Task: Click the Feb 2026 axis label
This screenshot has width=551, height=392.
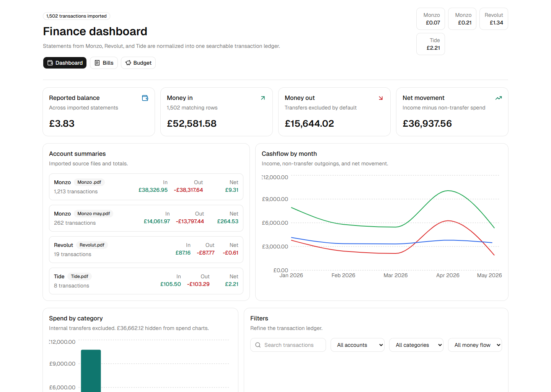Action: coord(343,275)
